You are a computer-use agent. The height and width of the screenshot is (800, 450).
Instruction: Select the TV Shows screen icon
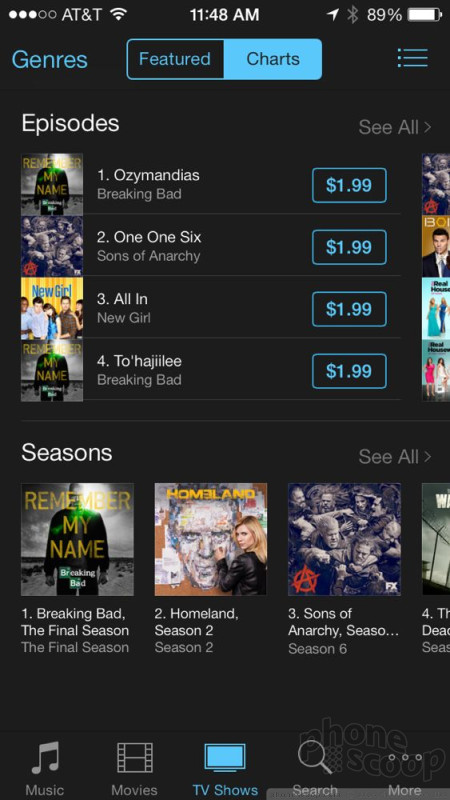pos(225,756)
